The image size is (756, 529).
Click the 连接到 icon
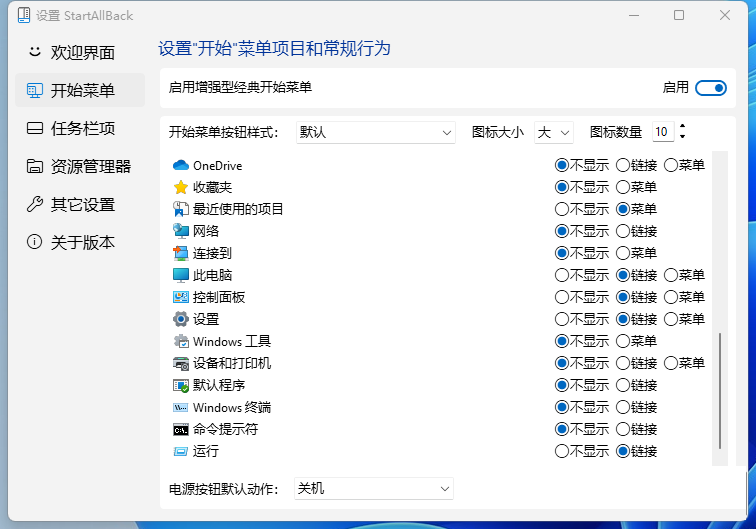point(181,253)
